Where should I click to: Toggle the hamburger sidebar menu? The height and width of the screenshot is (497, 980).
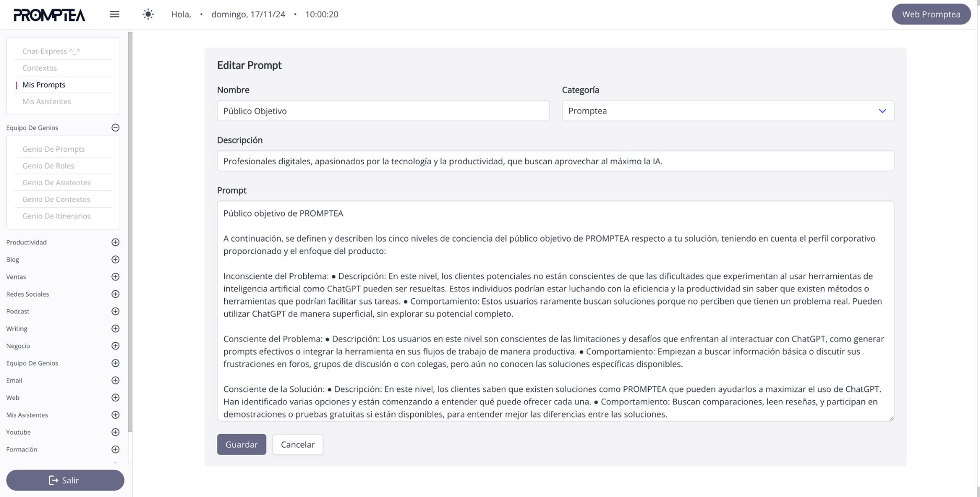point(114,14)
